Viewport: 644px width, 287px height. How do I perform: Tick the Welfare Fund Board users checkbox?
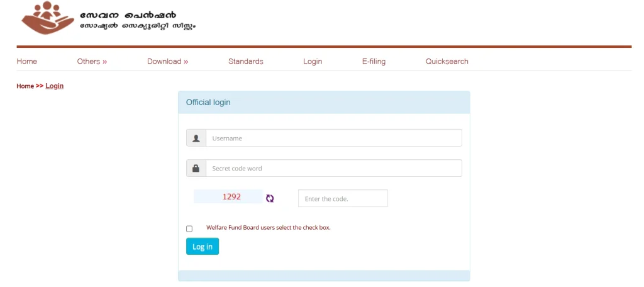(189, 229)
